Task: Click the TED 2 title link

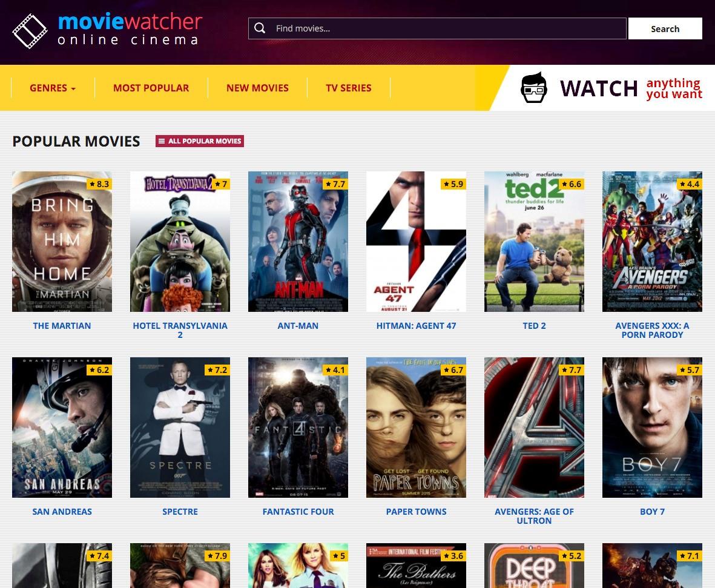Action: pos(534,326)
